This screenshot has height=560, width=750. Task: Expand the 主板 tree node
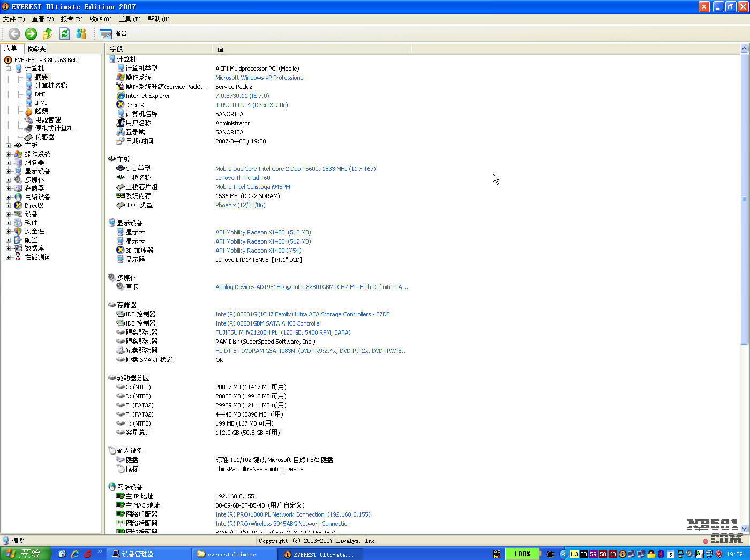coord(9,146)
